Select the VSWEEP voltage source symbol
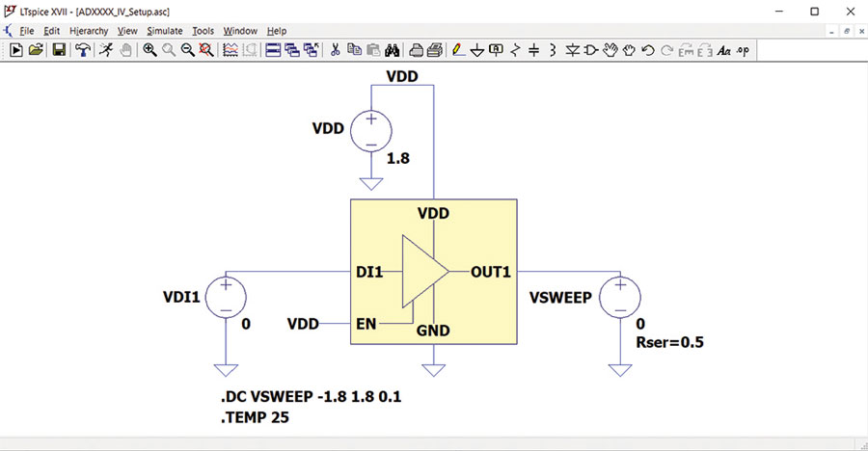The width and height of the screenshot is (868, 451). [x=620, y=298]
